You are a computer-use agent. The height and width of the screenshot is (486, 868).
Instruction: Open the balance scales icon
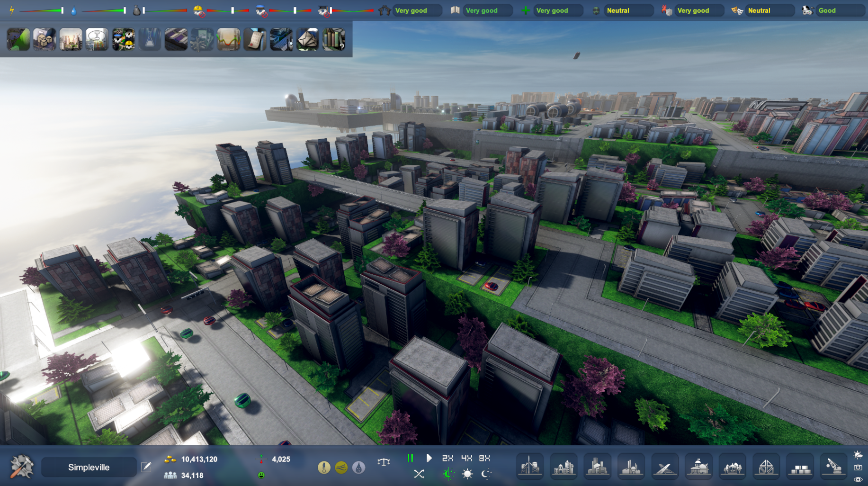pos(384,461)
